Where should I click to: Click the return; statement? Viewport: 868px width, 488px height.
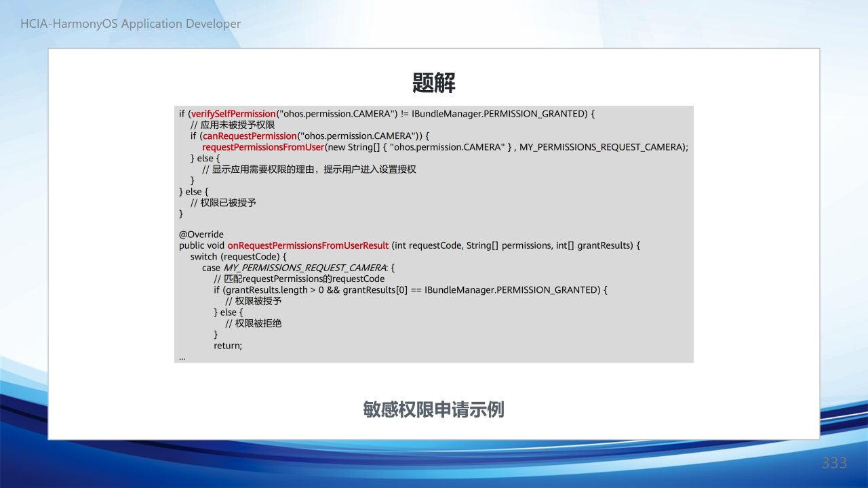point(228,346)
